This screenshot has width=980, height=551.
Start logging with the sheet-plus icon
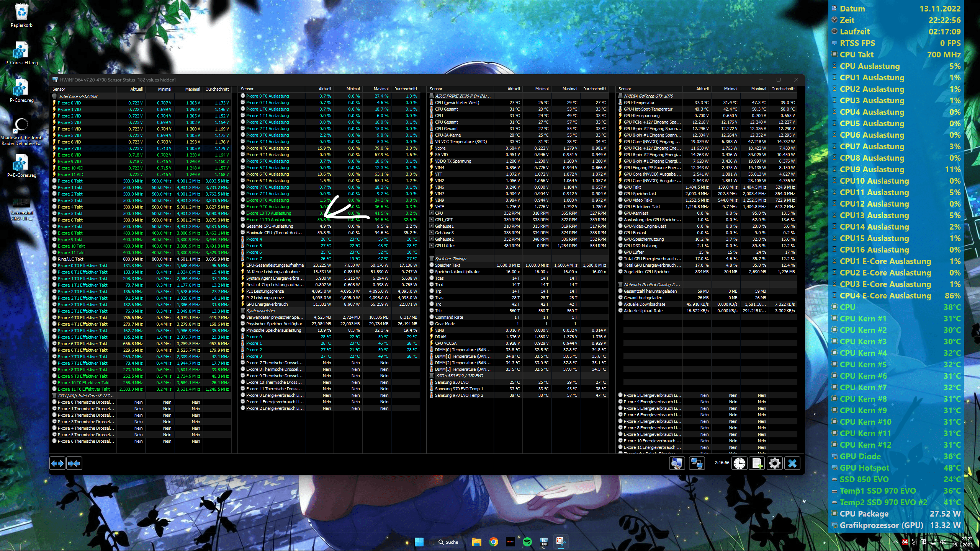pyautogui.click(x=757, y=463)
